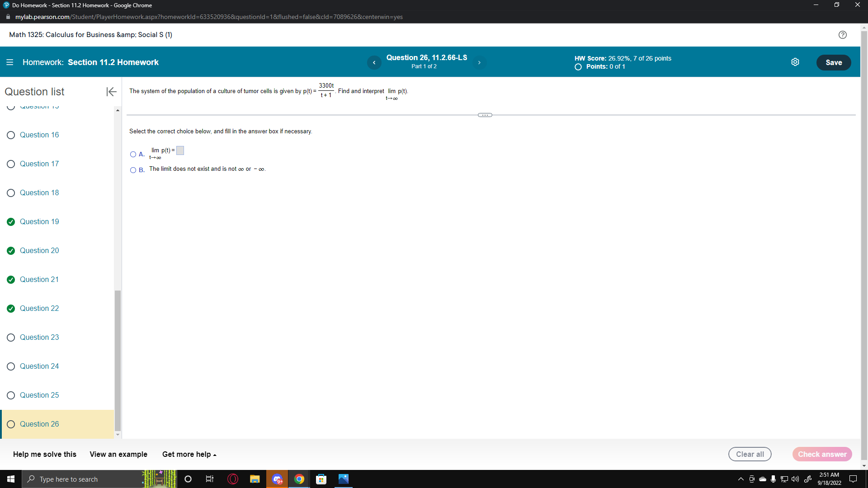The height and width of the screenshot is (488, 868).
Task: Go to next question using right arrow
Action: tap(479, 62)
